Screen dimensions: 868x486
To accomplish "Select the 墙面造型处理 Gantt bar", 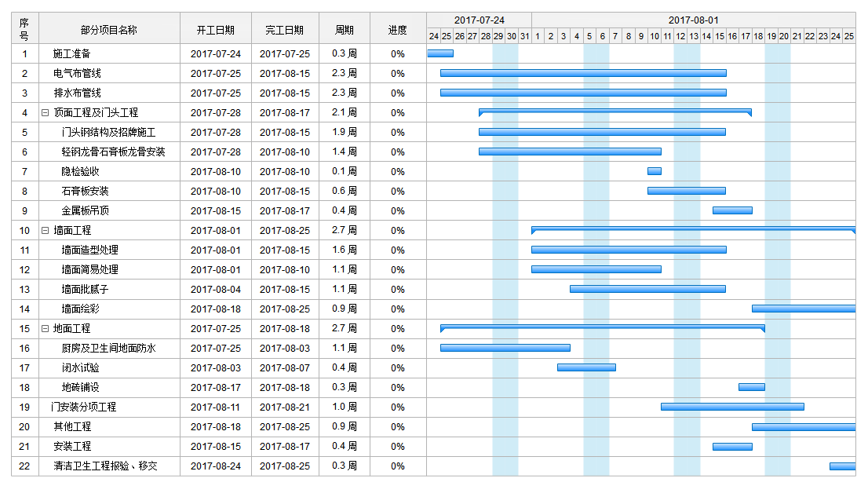I will click(x=629, y=250).
